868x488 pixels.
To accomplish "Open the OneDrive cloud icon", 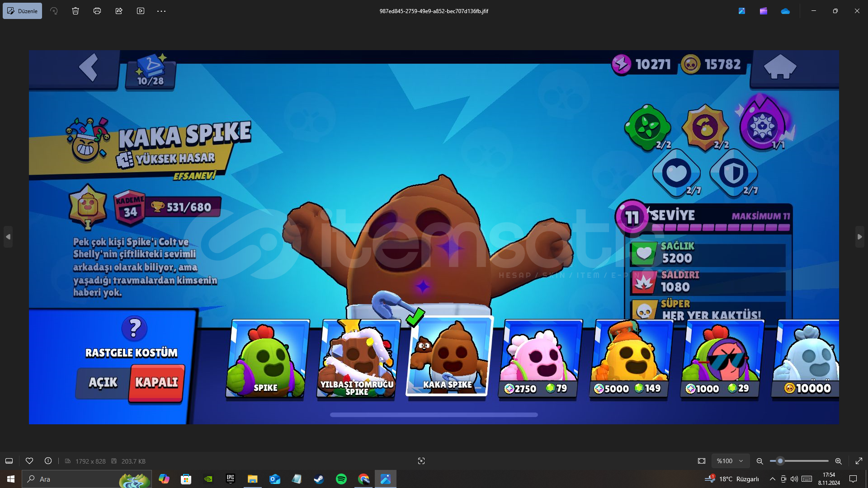I will (x=785, y=11).
